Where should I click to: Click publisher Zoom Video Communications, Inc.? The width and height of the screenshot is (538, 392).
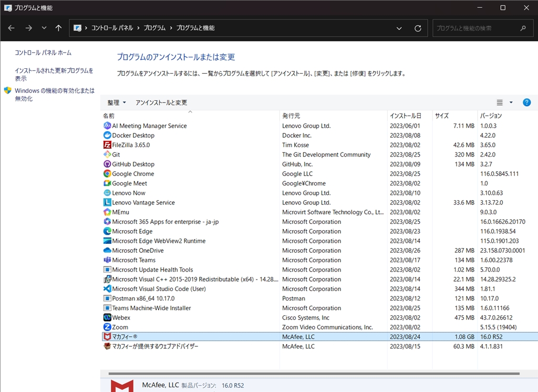[327, 327]
